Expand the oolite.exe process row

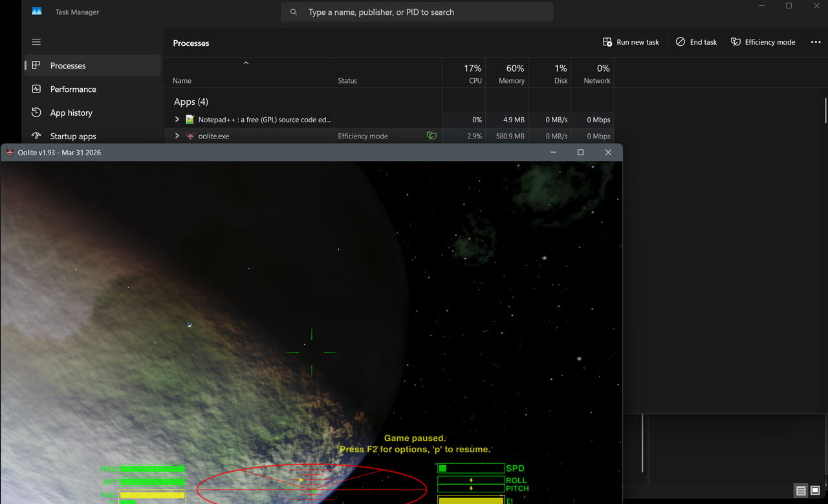pos(177,136)
